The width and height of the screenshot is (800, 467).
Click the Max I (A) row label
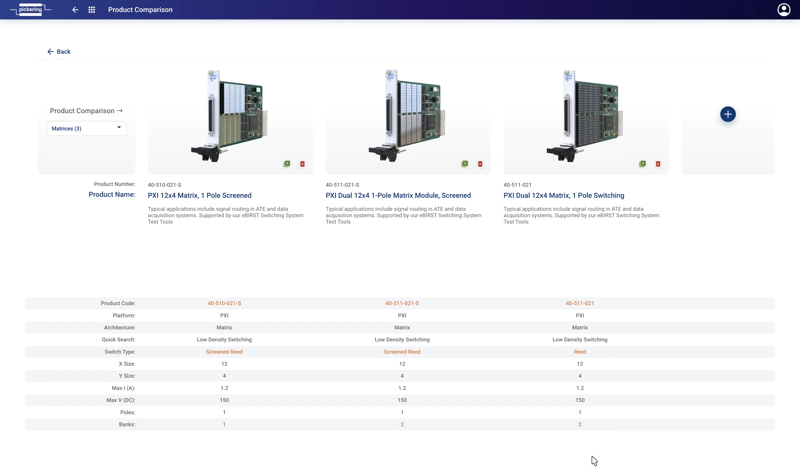point(123,388)
